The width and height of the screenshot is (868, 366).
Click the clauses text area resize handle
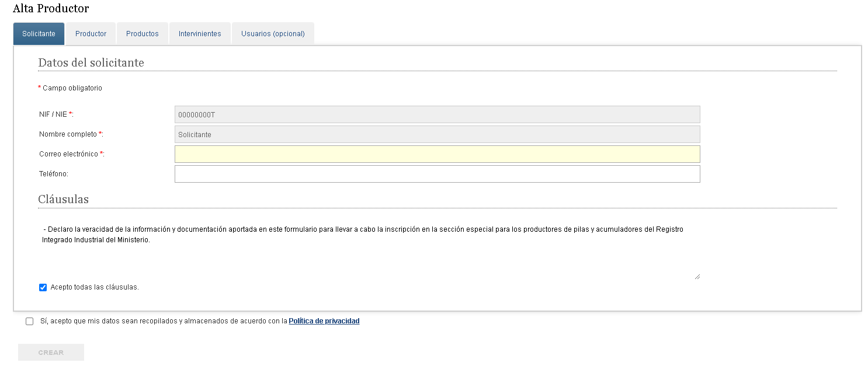coord(697,277)
